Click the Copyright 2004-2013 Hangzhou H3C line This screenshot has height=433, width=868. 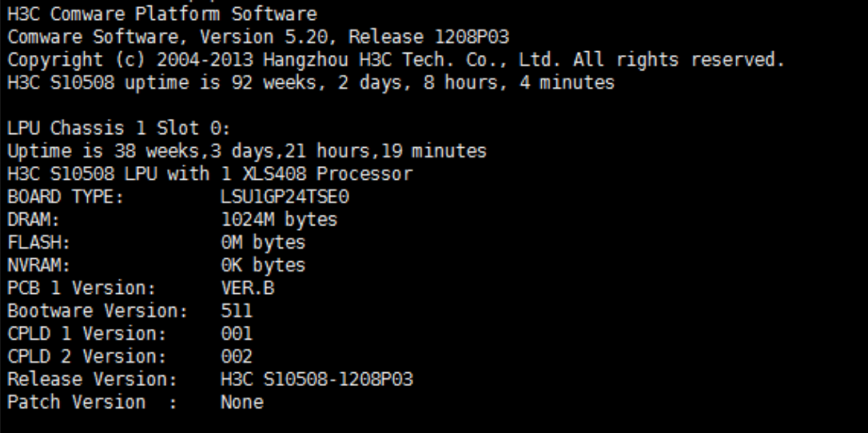(396, 60)
